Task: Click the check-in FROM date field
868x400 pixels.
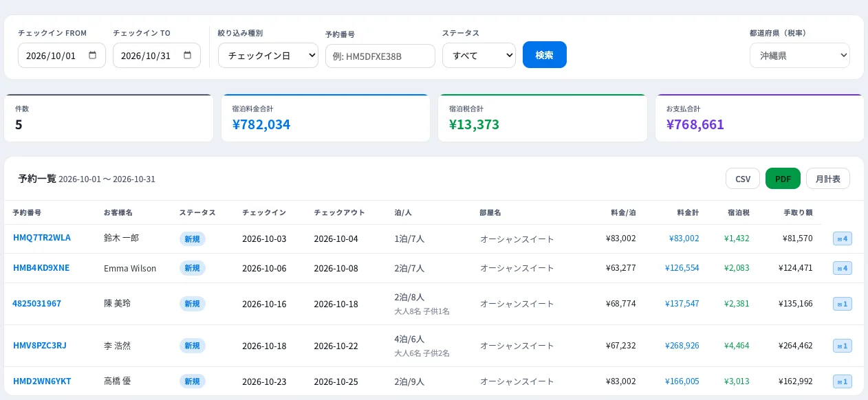Action: (x=62, y=56)
